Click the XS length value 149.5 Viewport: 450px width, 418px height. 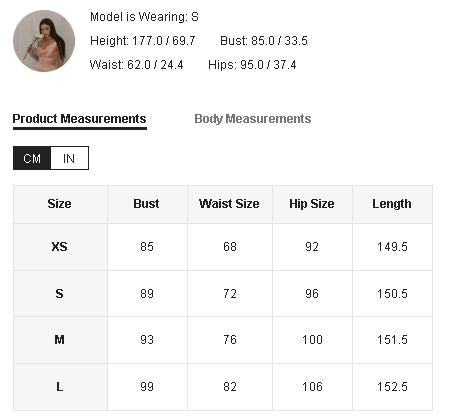click(x=392, y=247)
